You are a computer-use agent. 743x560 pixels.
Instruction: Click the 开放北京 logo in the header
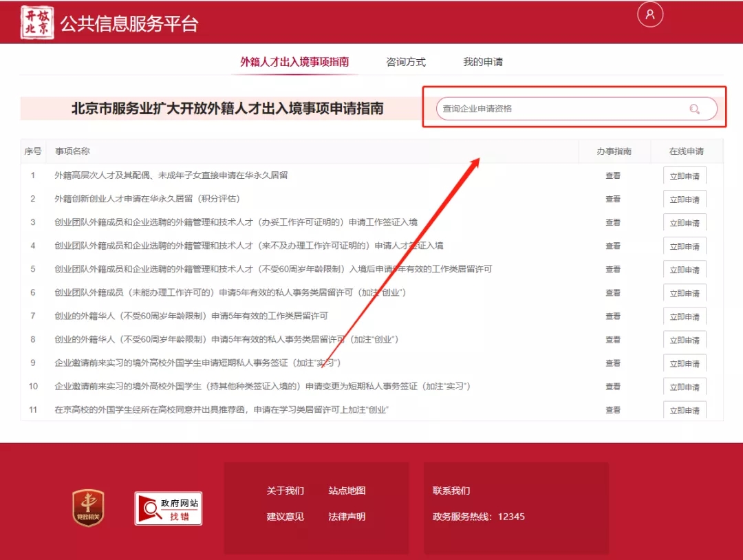point(37,21)
